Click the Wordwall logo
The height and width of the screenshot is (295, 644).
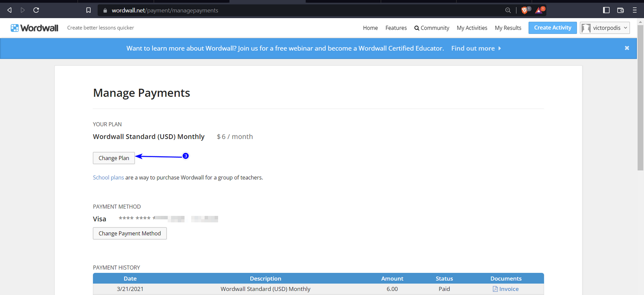click(x=35, y=28)
